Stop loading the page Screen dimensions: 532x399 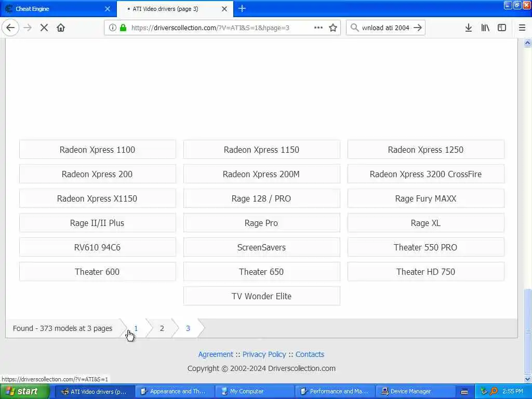click(x=44, y=28)
